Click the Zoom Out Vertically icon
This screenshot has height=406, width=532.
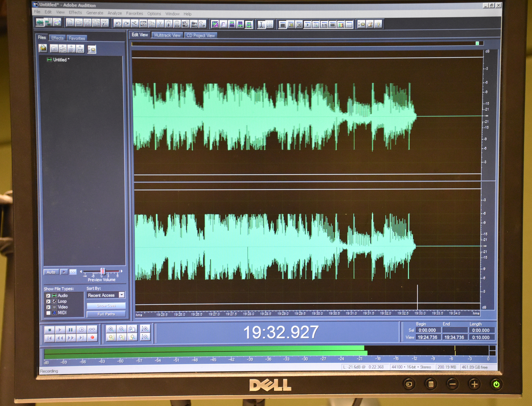pyautogui.click(x=145, y=337)
